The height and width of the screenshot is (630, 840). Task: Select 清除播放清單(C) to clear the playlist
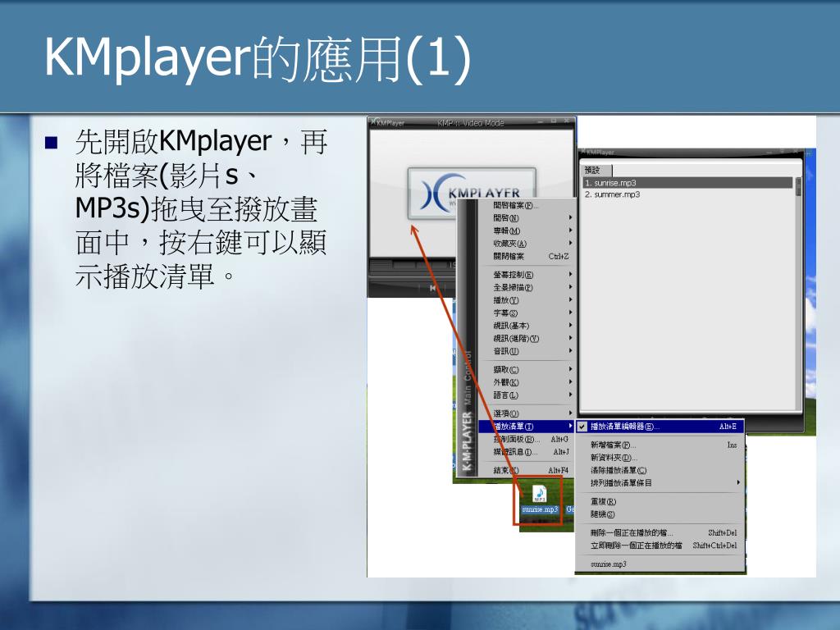click(660, 470)
